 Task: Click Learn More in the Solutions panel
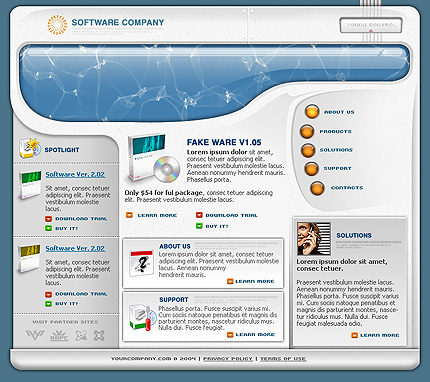[379, 335]
